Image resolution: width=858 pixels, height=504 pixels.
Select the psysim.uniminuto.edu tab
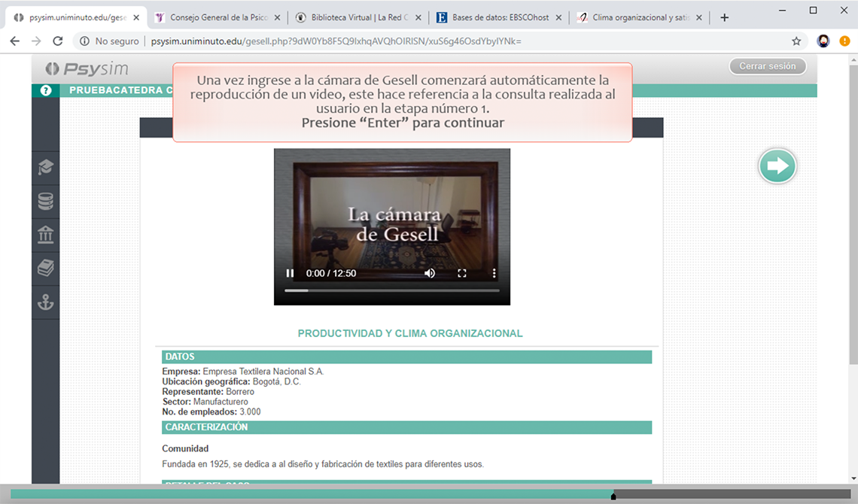[77, 17]
